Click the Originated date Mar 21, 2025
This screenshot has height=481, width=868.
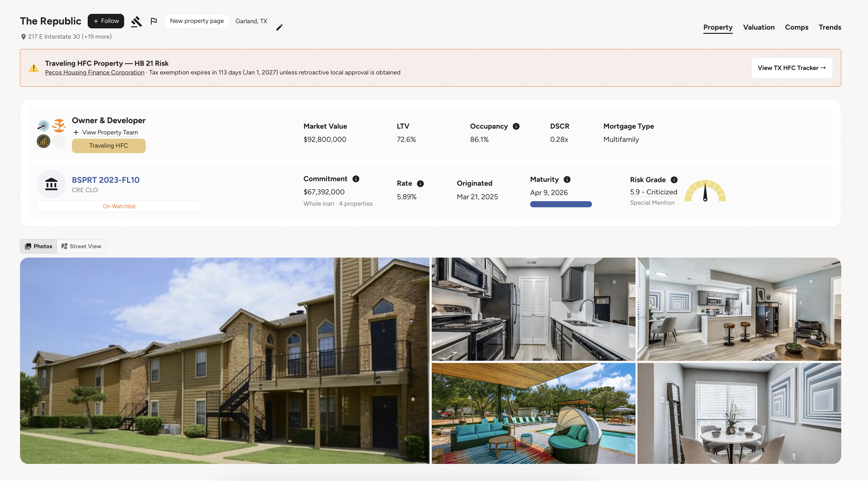477,197
